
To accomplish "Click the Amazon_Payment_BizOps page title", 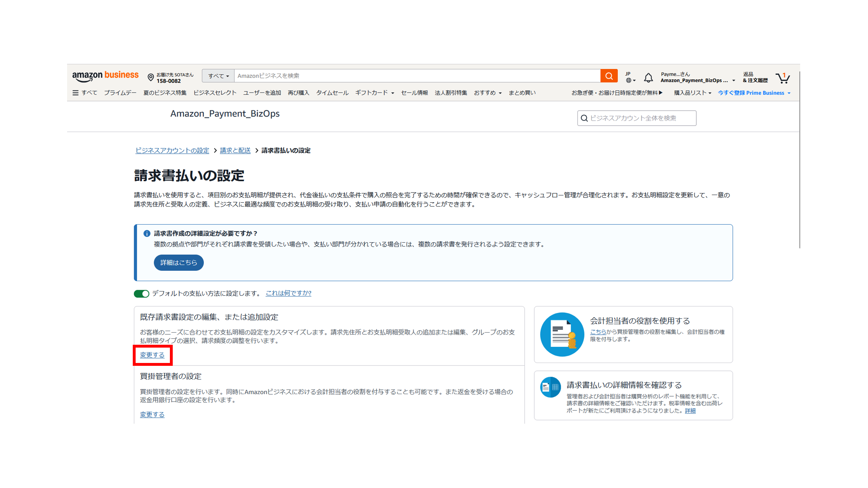I will (225, 114).
